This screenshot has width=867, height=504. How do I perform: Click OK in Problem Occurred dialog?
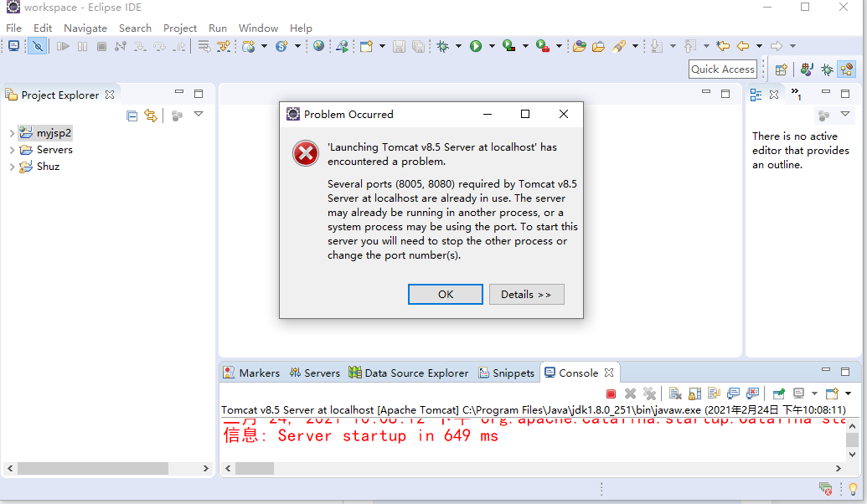coord(446,295)
